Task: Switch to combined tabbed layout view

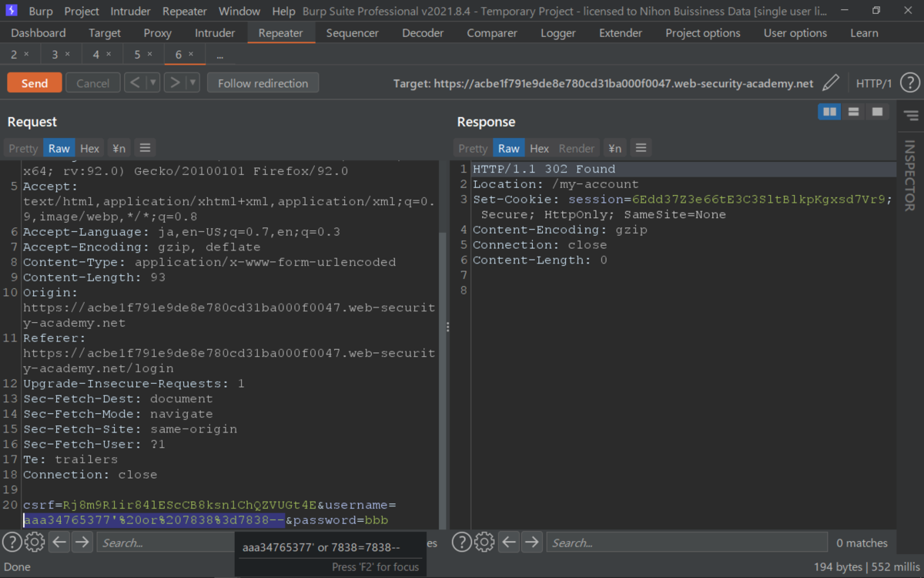Action: (x=877, y=112)
